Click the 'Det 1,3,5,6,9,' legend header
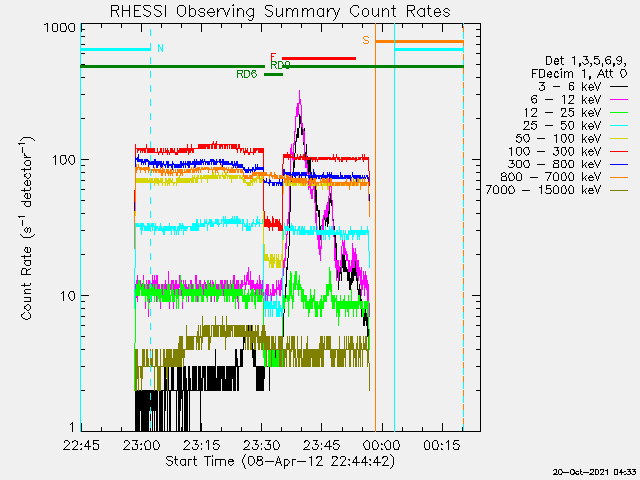 pos(586,61)
